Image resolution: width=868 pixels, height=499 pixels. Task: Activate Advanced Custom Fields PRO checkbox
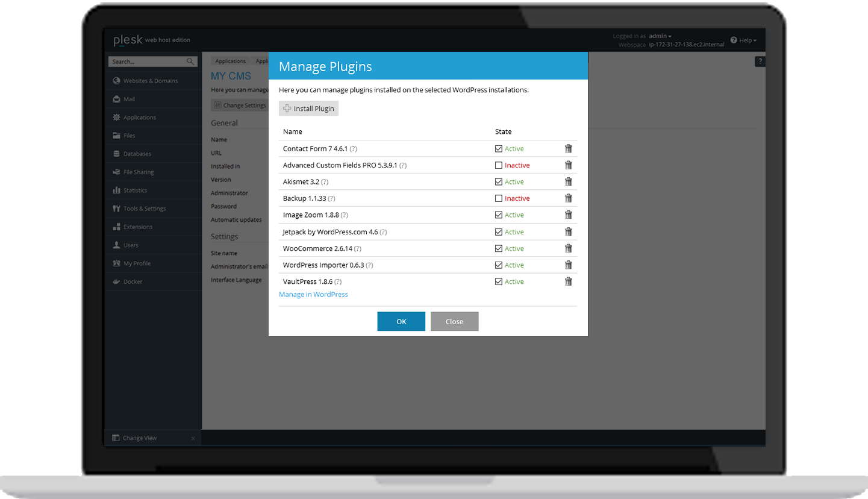click(x=499, y=165)
